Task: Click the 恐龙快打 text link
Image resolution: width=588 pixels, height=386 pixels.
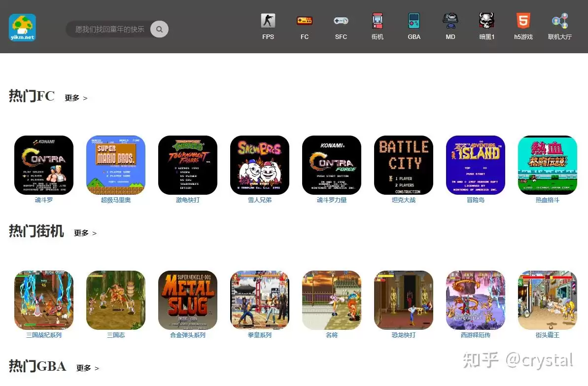Action: pos(404,335)
